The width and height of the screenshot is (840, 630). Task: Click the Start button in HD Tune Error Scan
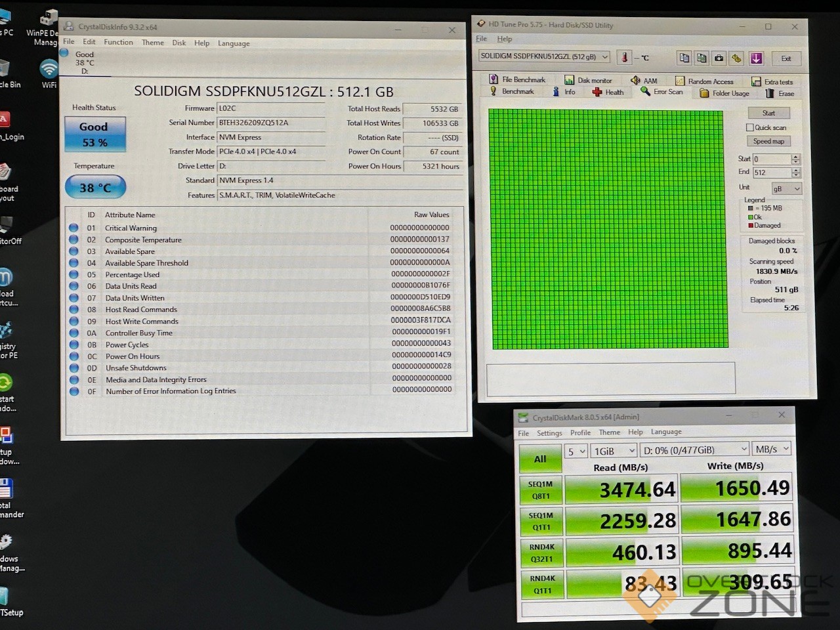tap(768, 113)
